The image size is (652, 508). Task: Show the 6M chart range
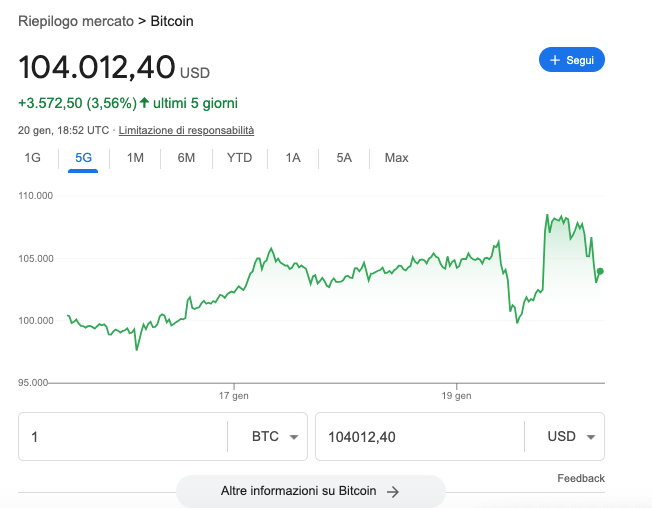tap(186, 158)
